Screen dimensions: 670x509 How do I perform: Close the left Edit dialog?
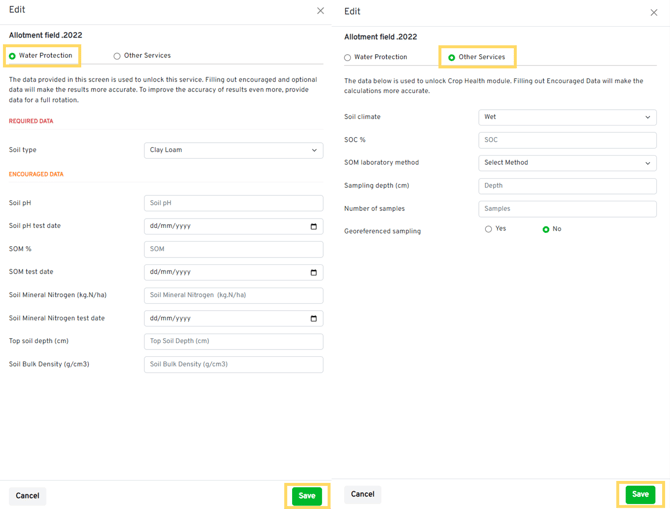(x=320, y=11)
